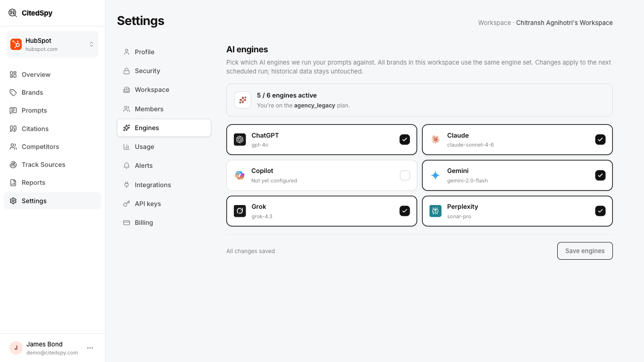
Task: Open Members settings tab
Action: click(164, 109)
